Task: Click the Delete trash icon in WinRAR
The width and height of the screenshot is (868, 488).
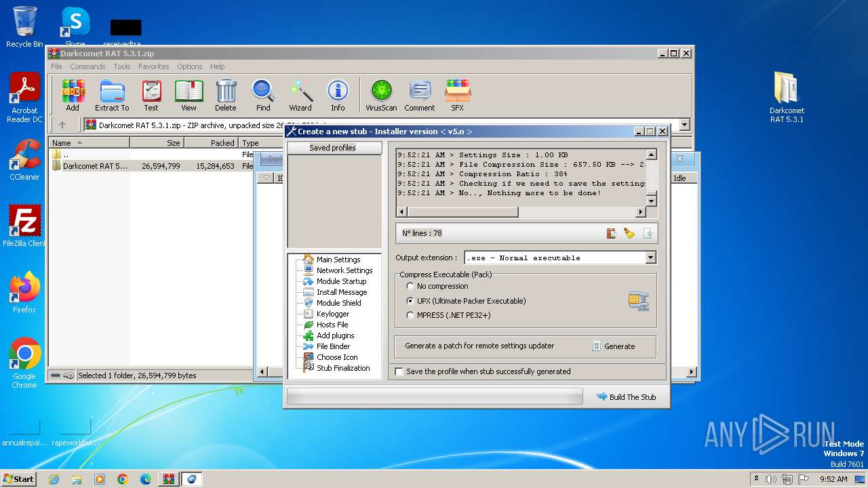Action: pos(226,95)
